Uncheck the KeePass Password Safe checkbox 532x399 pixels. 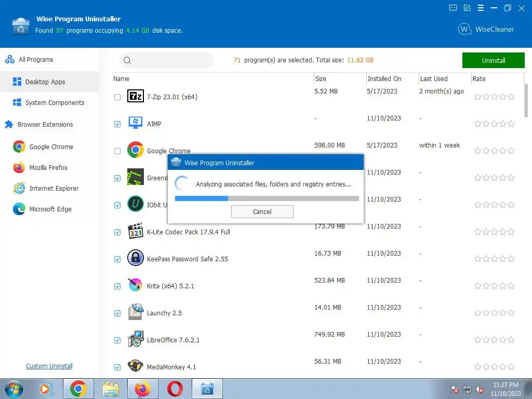pyautogui.click(x=117, y=259)
